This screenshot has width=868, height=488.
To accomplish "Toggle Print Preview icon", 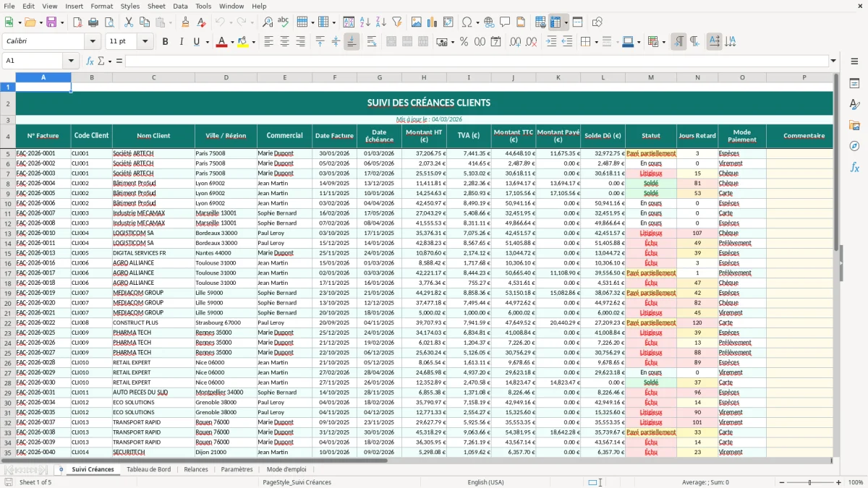I will tap(109, 22).
